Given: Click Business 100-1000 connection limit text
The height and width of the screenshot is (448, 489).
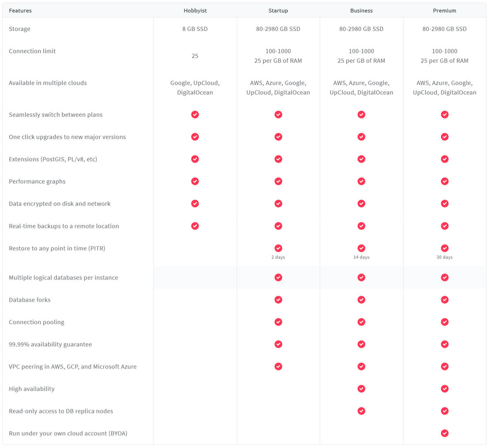Looking at the screenshot, I should click(361, 51).
